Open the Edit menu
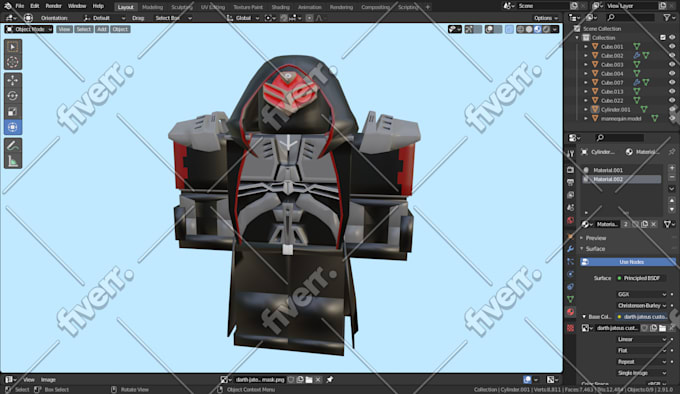This screenshot has width=680, height=394. pos(35,6)
